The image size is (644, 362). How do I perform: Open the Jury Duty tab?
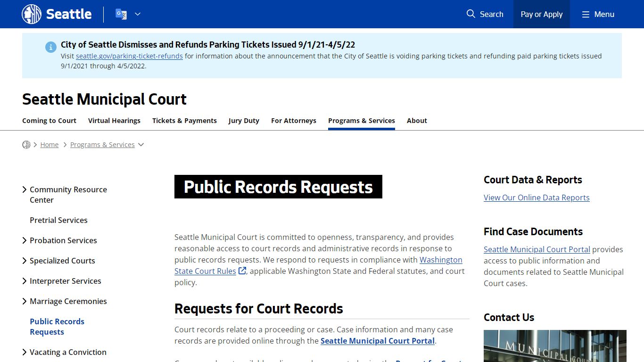coord(244,121)
